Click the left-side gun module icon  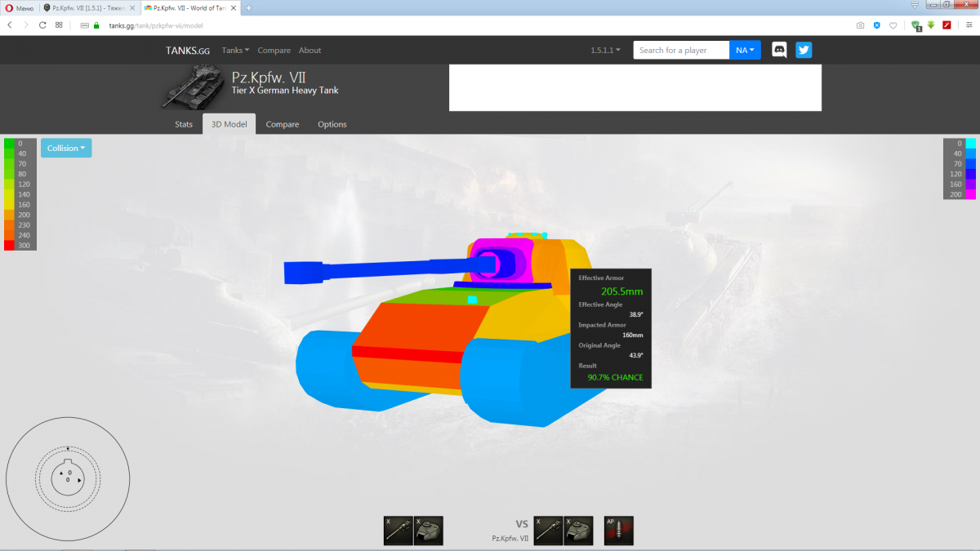click(398, 531)
